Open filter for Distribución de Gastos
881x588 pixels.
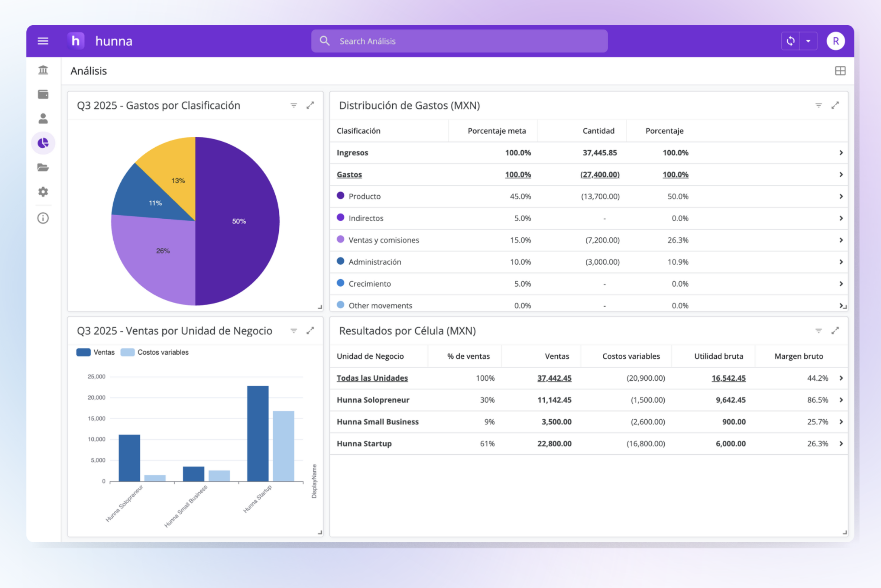[x=818, y=105]
